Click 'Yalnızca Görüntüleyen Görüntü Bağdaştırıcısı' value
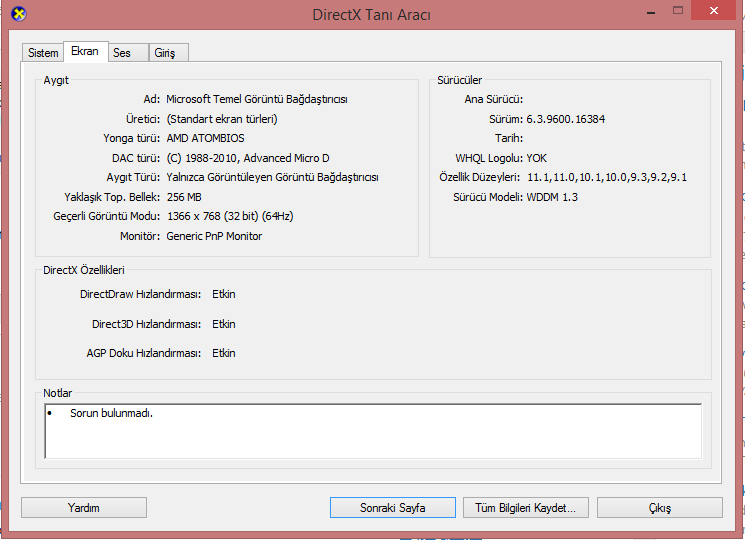Image resolution: width=745 pixels, height=540 pixels. coord(272,177)
